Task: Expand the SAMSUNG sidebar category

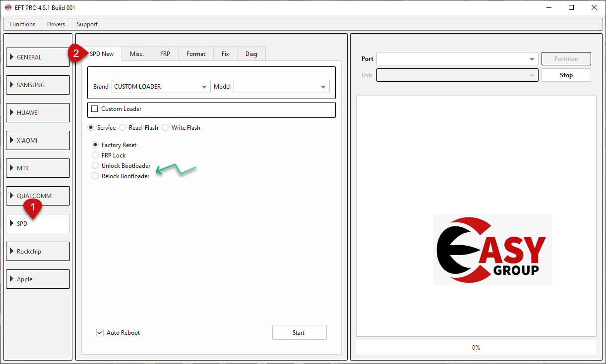Action: tap(38, 85)
